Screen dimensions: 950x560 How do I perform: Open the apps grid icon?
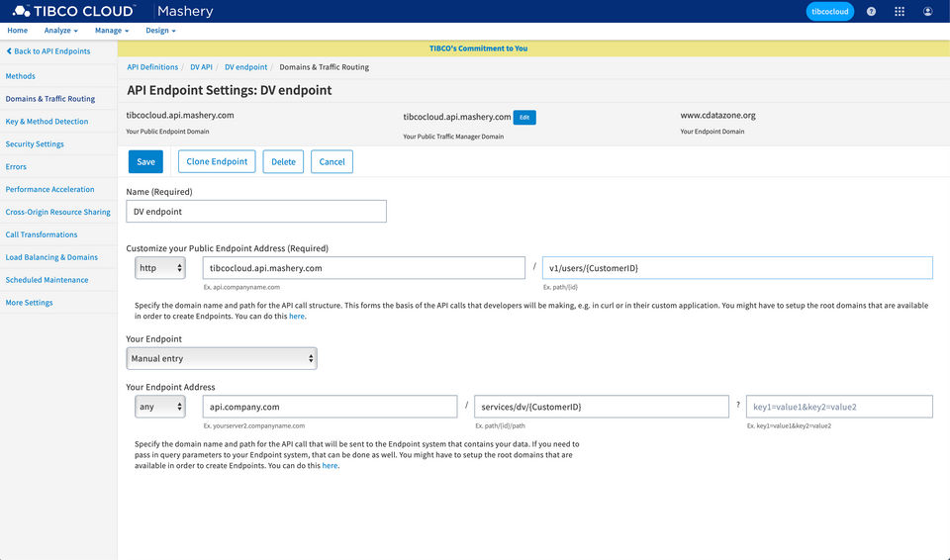click(900, 12)
